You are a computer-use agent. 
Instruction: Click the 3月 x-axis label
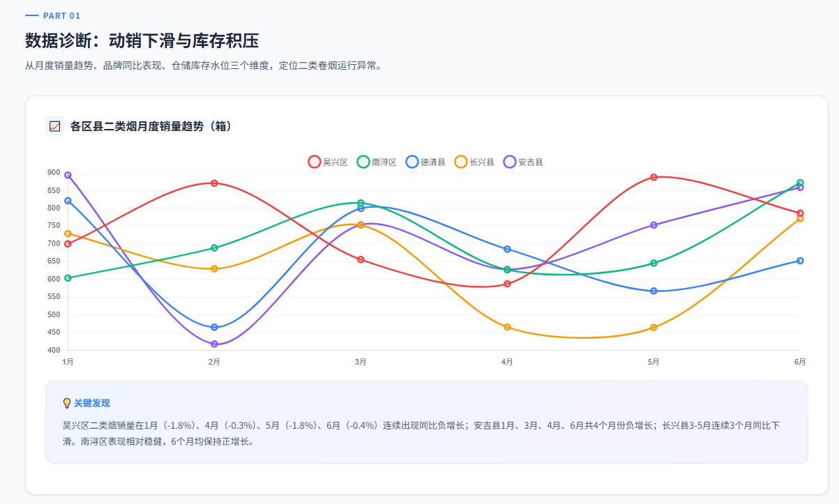[361, 362]
